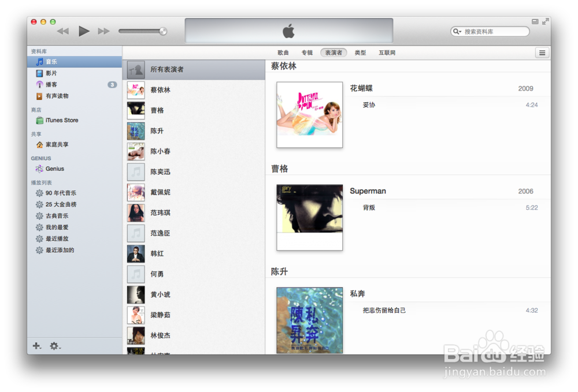The height and width of the screenshot is (392, 578).
Task: Select artist 韩红 in list
Action: tap(194, 253)
